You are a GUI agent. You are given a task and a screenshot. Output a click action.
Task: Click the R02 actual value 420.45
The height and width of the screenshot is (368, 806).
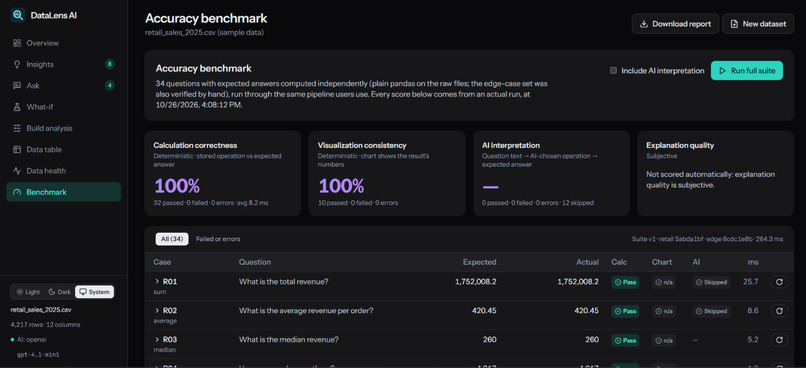[x=587, y=311]
